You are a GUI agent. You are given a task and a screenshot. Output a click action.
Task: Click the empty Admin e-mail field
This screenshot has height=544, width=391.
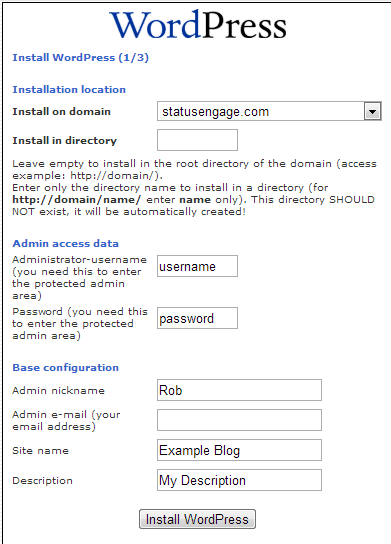239,420
